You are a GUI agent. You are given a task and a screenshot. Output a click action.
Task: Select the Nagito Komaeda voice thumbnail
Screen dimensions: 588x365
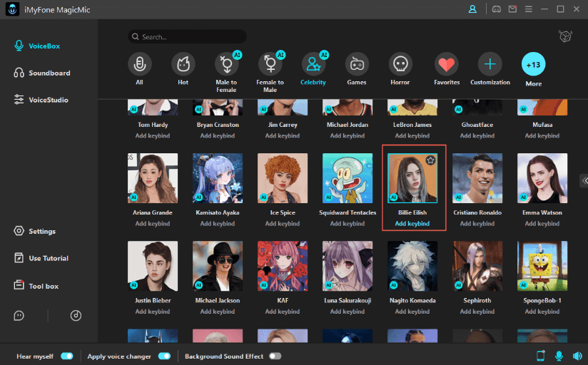tap(412, 266)
